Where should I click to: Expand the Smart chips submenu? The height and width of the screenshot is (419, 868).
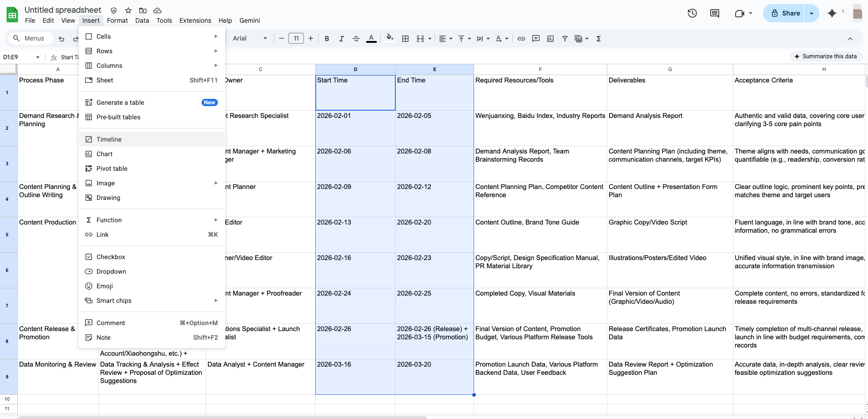[152, 301]
